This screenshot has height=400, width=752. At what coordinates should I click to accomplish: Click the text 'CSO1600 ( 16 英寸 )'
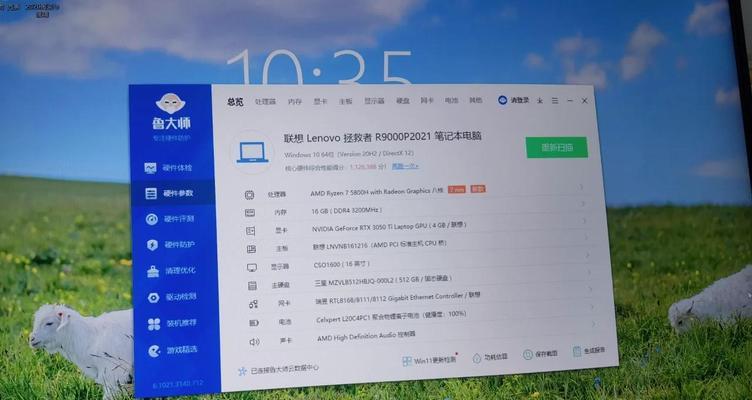pos(342,264)
